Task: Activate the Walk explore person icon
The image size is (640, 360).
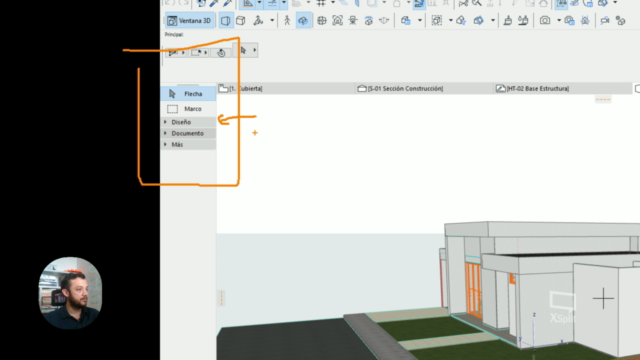Action: 287,20
